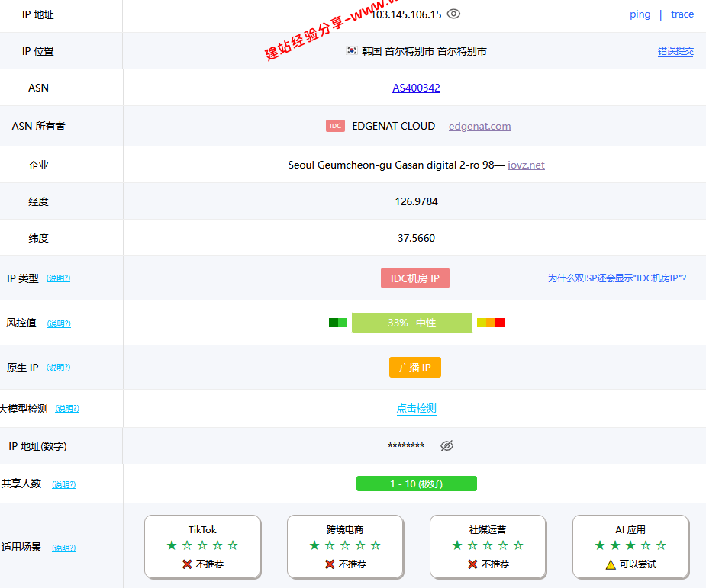
Task: Click second empty star in 跨境电商 card
Action: click(x=345, y=545)
